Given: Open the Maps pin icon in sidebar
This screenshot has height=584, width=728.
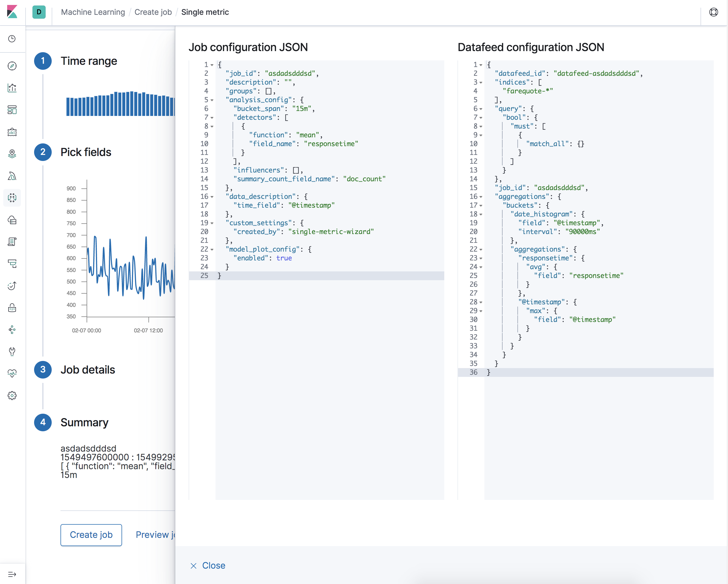Looking at the screenshot, I should [12, 154].
